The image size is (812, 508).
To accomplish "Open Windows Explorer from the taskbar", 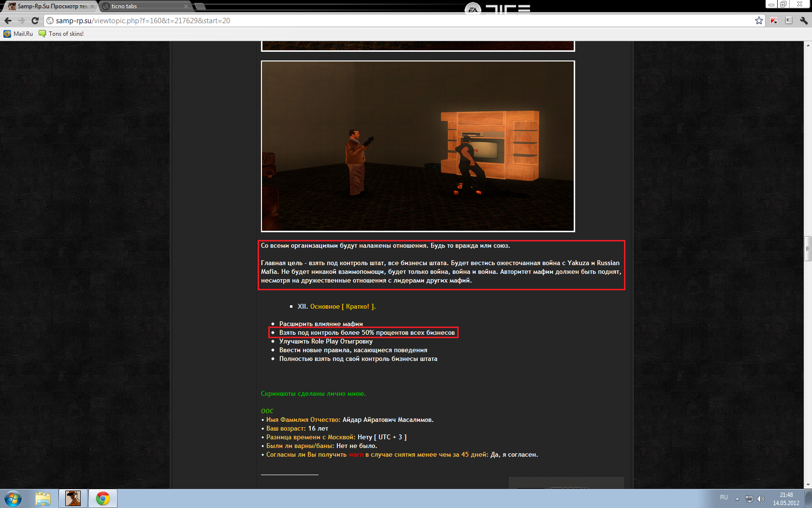I will tap(43, 498).
